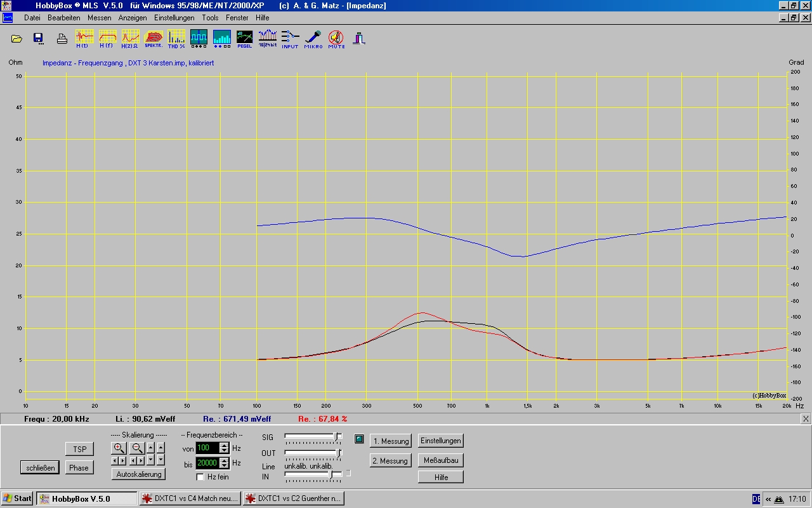812x508 pixels.
Task: Click the second up-arrow scaling button
Action: [x=160, y=448]
